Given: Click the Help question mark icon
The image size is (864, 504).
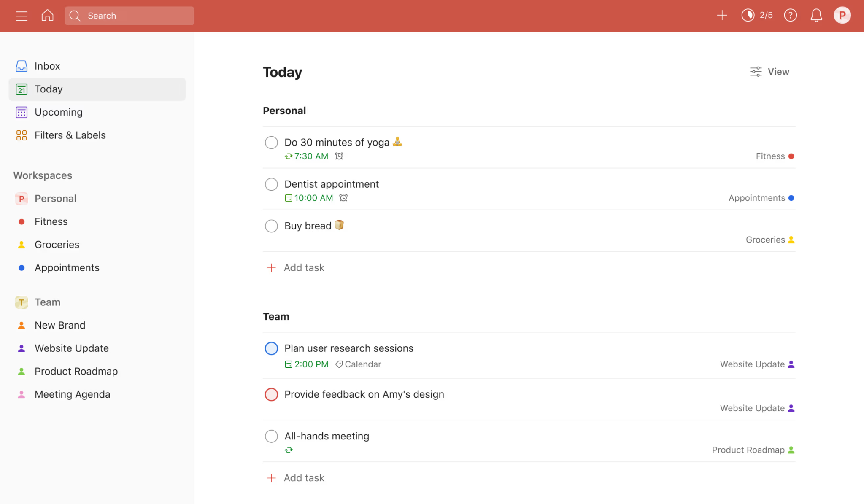Looking at the screenshot, I should click(x=791, y=16).
